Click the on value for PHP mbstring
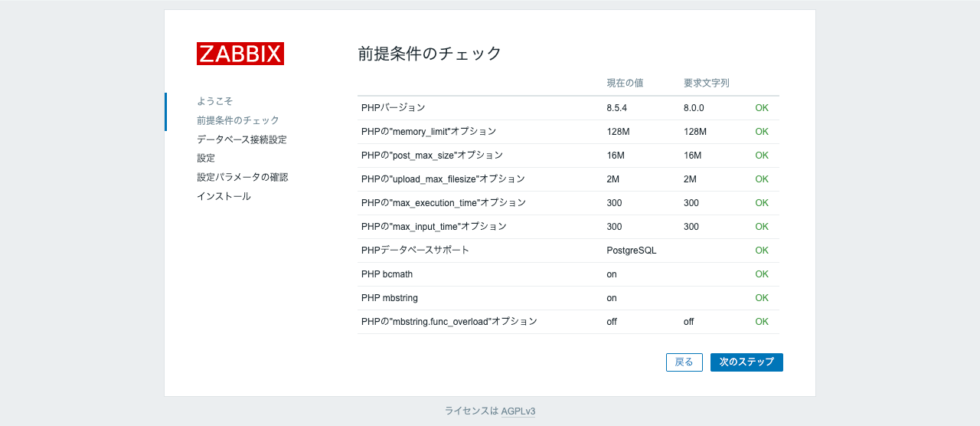The height and width of the screenshot is (426, 980). pyautogui.click(x=612, y=298)
